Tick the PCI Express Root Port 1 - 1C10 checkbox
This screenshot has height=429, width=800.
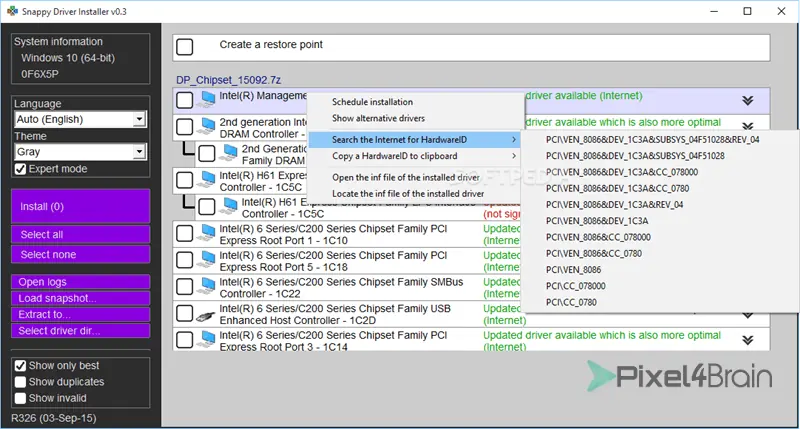[x=185, y=233]
